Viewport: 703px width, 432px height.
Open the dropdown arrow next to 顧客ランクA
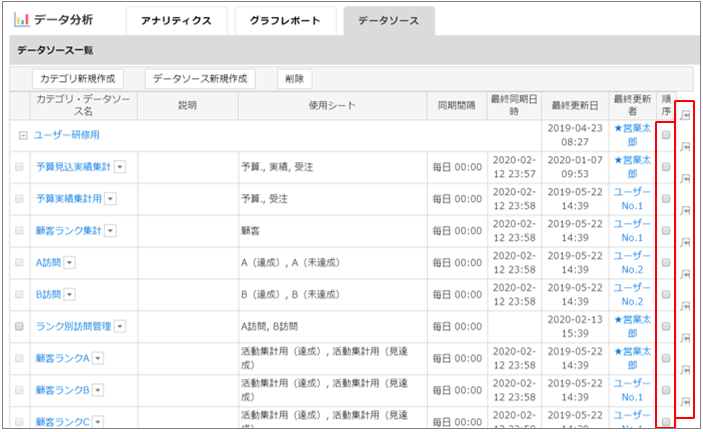[98, 359]
